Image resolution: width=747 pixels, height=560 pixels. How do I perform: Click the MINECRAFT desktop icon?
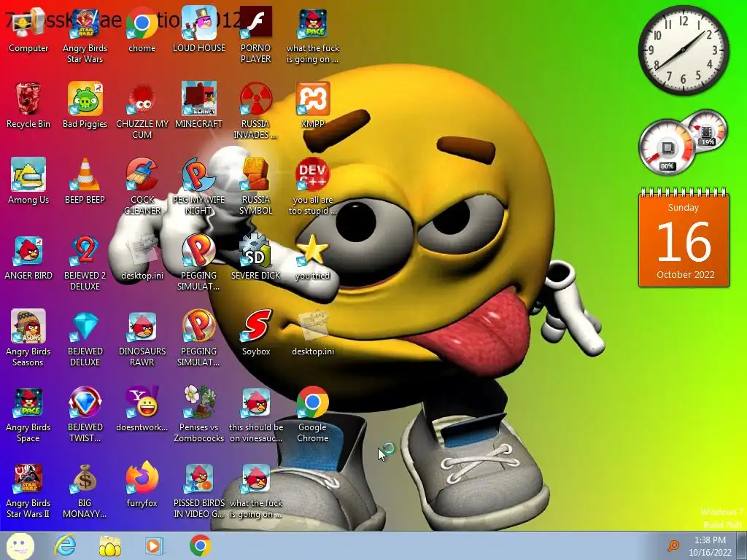click(x=199, y=106)
